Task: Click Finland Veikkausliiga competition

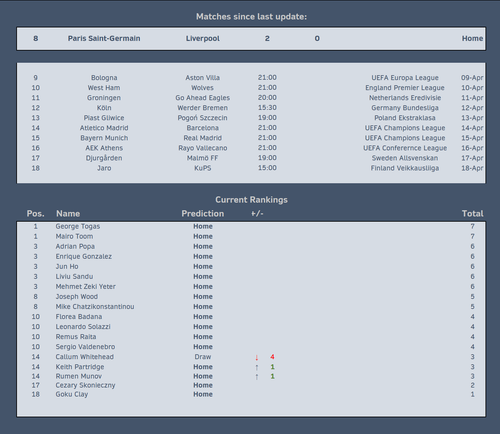Action: [405, 168]
